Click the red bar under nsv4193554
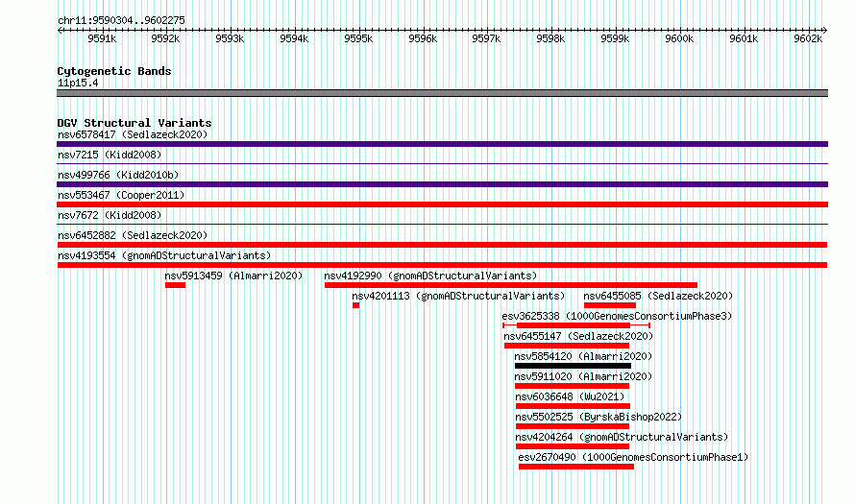Screen dimensions: 855x504 (442, 265)
